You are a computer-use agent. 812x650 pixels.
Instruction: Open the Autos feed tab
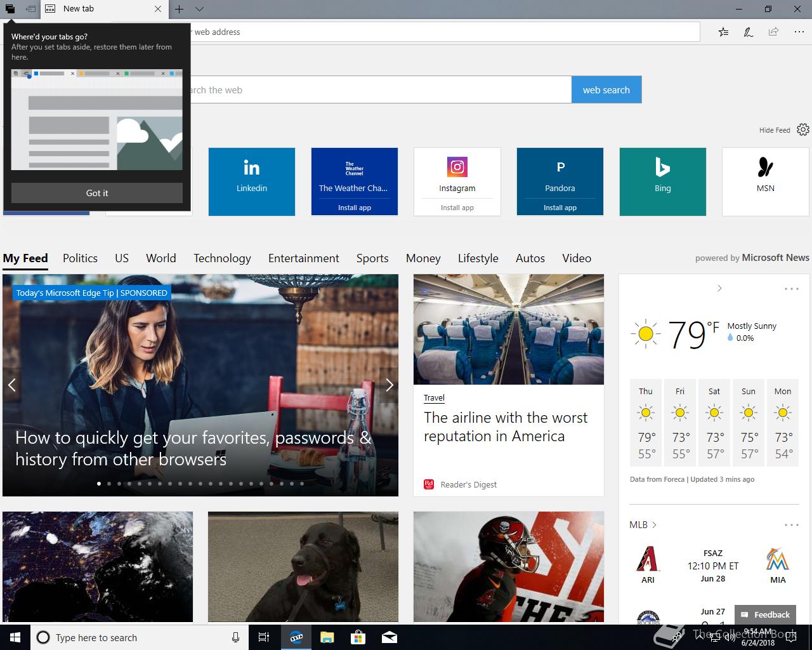click(x=530, y=258)
